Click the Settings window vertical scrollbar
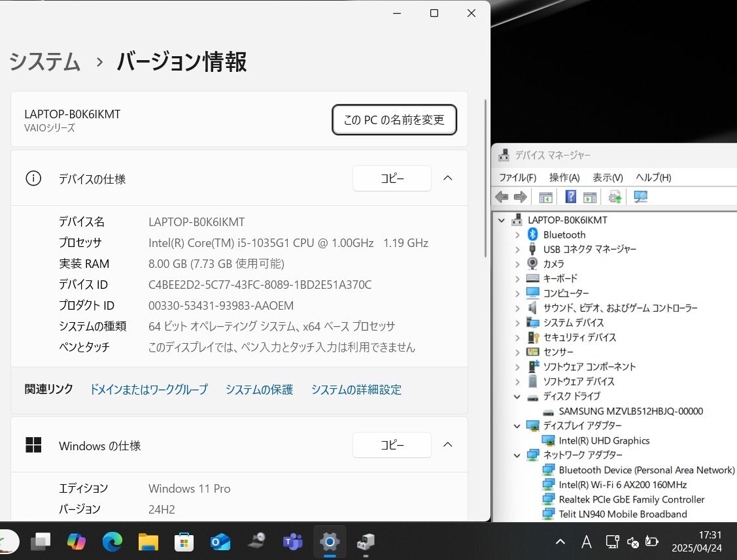The width and height of the screenshot is (737, 560). (485, 178)
